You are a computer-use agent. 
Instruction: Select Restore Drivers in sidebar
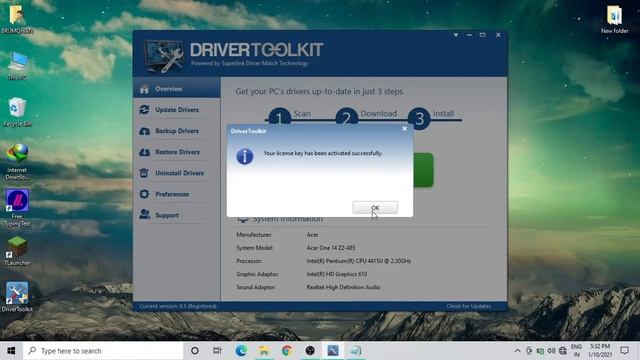[177, 152]
